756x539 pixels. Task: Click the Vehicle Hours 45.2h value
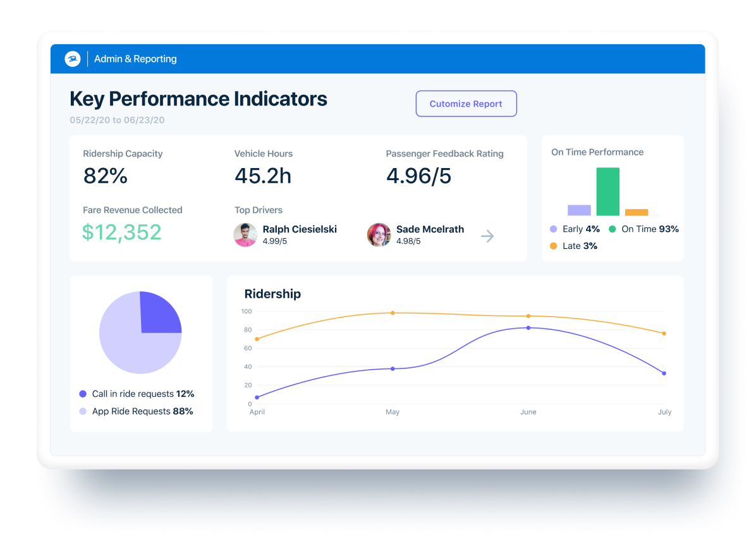(263, 176)
